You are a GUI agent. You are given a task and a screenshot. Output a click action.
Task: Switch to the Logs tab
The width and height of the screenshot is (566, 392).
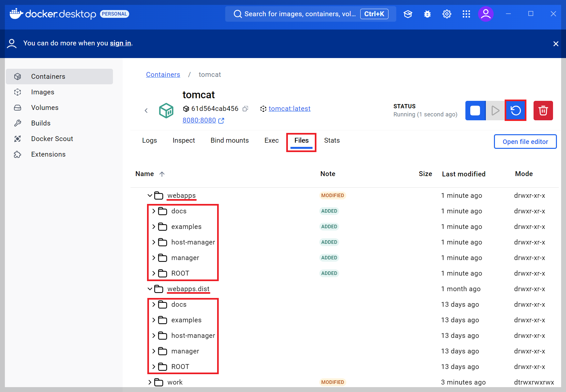(150, 140)
